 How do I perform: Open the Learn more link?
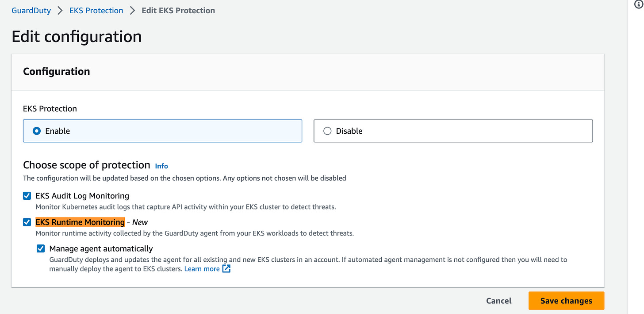click(x=202, y=269)
